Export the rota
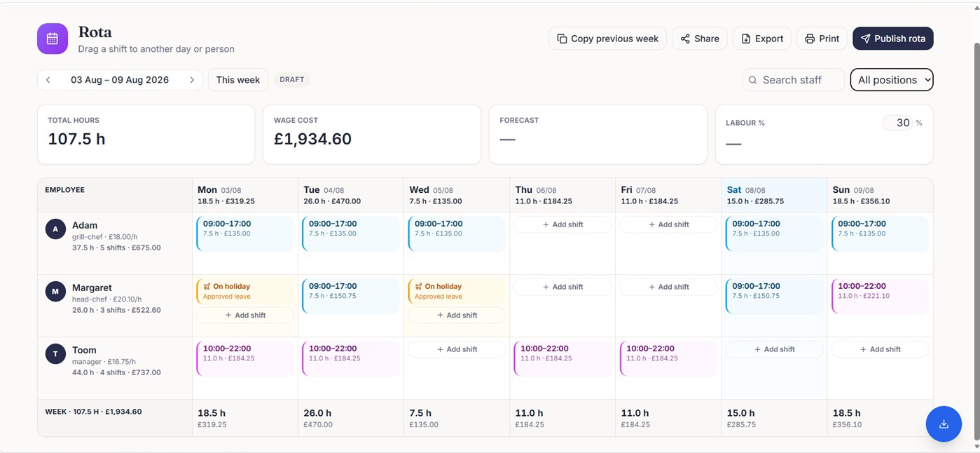 tap(762, 39)
